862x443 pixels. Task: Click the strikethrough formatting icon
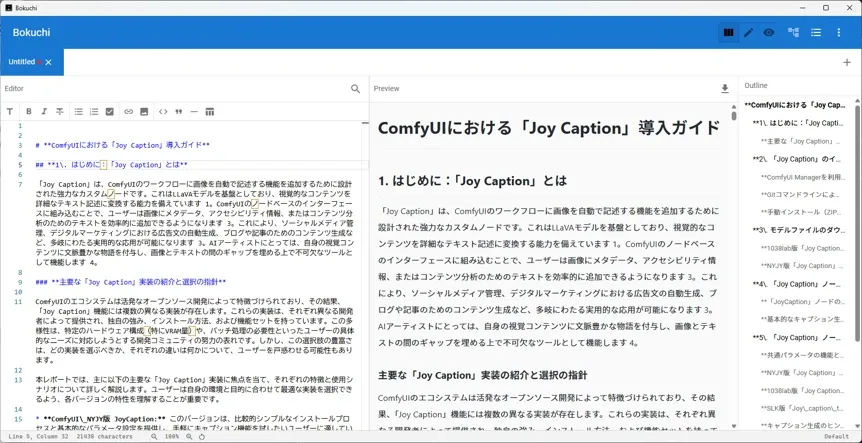59,111
